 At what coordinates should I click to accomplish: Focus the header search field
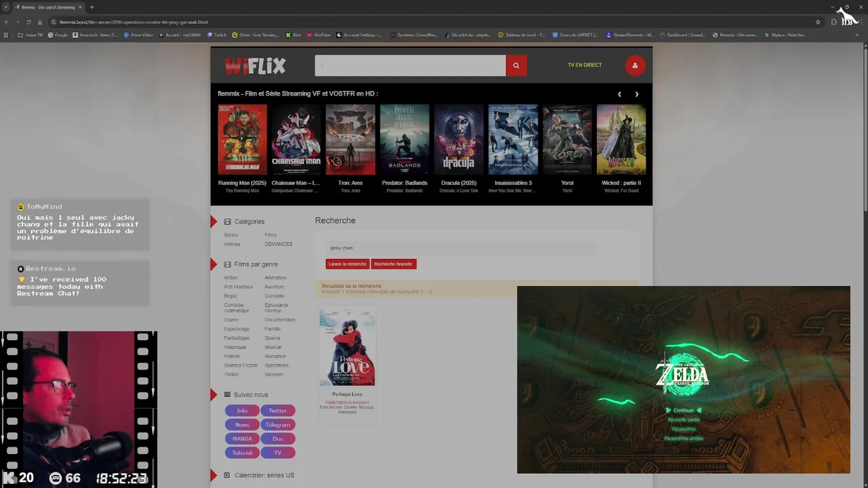(410, 66)
